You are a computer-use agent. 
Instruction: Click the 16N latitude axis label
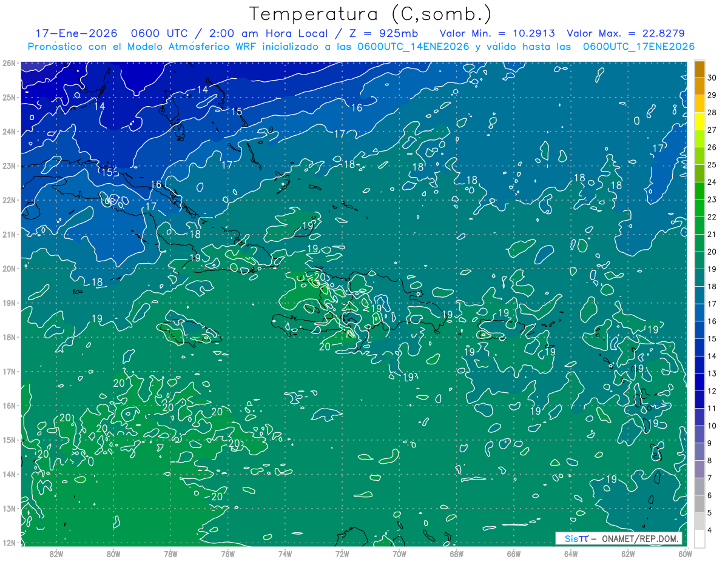pyautogui.click(x=8, y=406)
